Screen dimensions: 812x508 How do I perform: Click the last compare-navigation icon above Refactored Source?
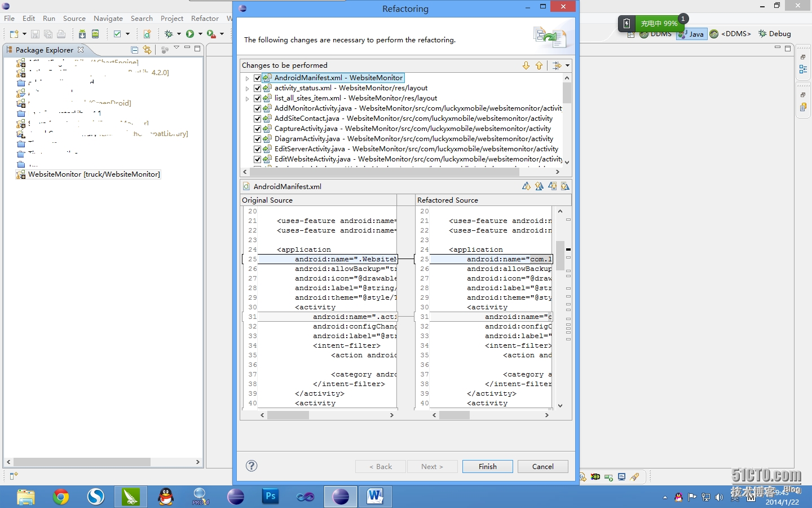565,186
